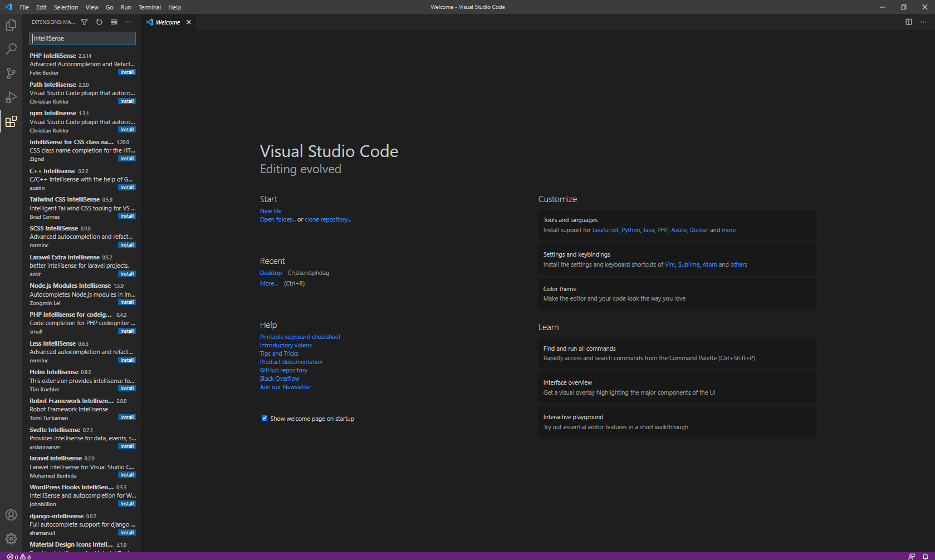Image resolution: width=935 pixels, height=560 pixels.
Task: Open the Tips and Tricks link
Action: [x=279, y=353]
